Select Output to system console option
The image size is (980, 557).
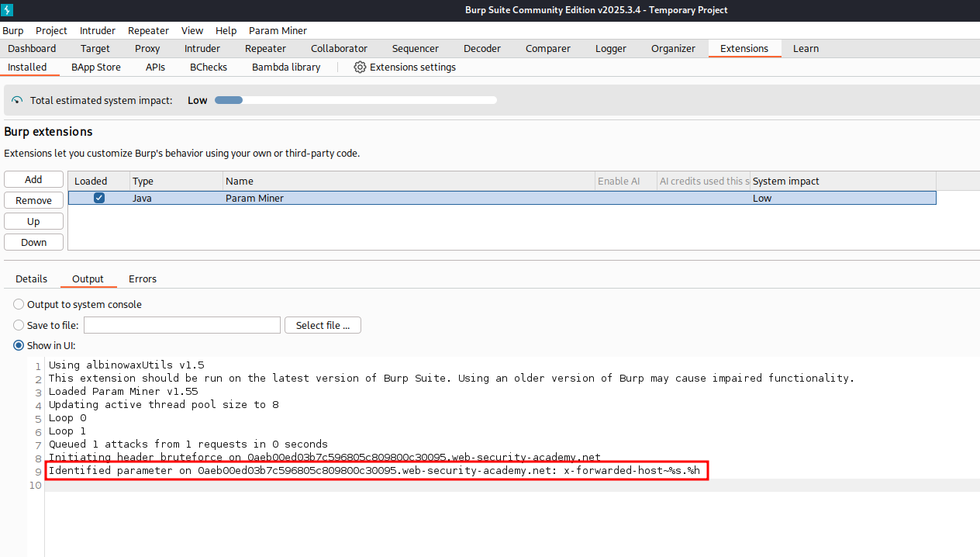pos(19,305)
